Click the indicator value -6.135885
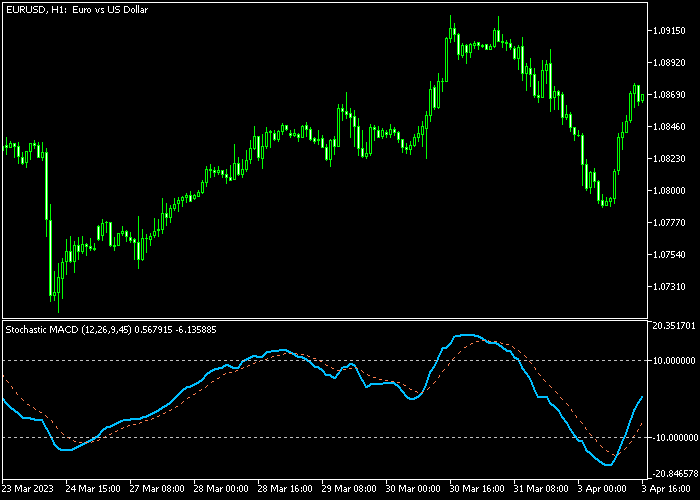This screenshot has width=700, height=500. pos(196,330)
